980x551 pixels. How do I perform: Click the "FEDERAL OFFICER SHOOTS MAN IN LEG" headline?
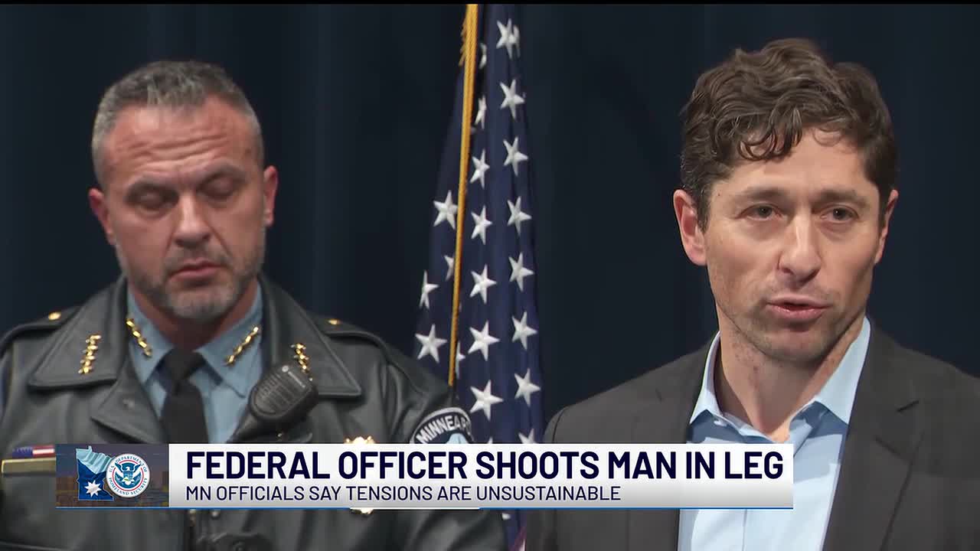pos(485,465)
